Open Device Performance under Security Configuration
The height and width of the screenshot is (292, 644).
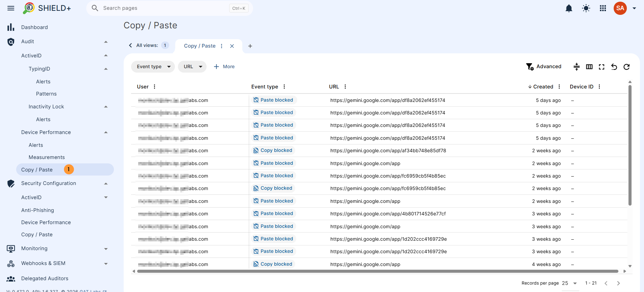click(x=46, y=222)
